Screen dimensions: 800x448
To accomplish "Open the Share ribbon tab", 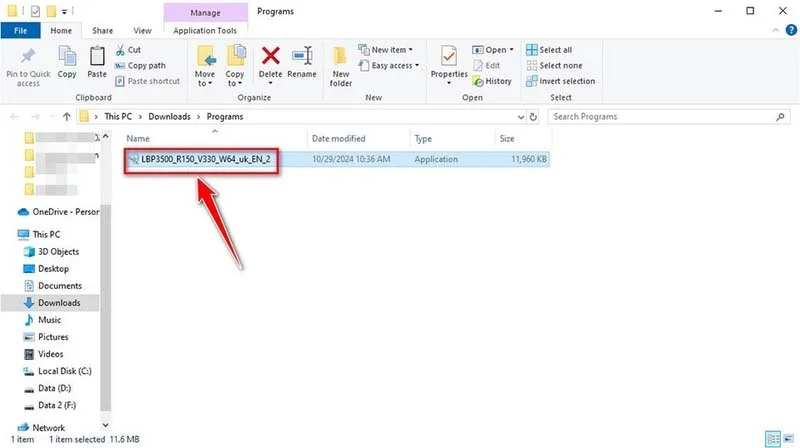I will point(103,31).
